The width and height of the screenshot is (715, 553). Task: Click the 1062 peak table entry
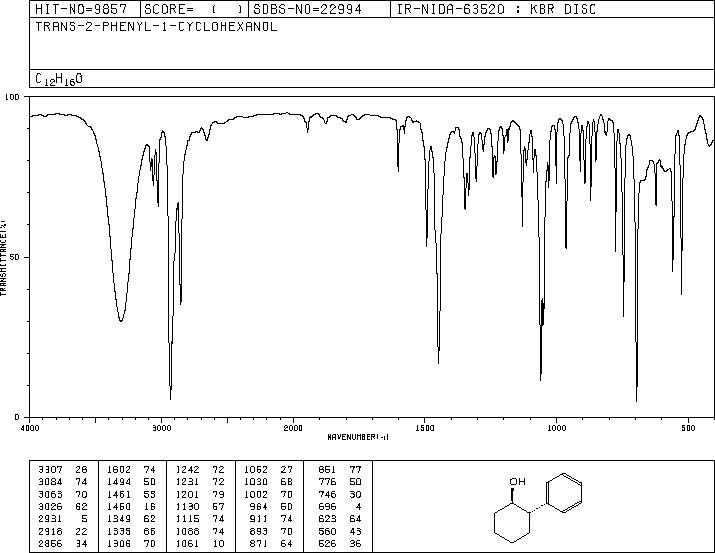[269, 470]
